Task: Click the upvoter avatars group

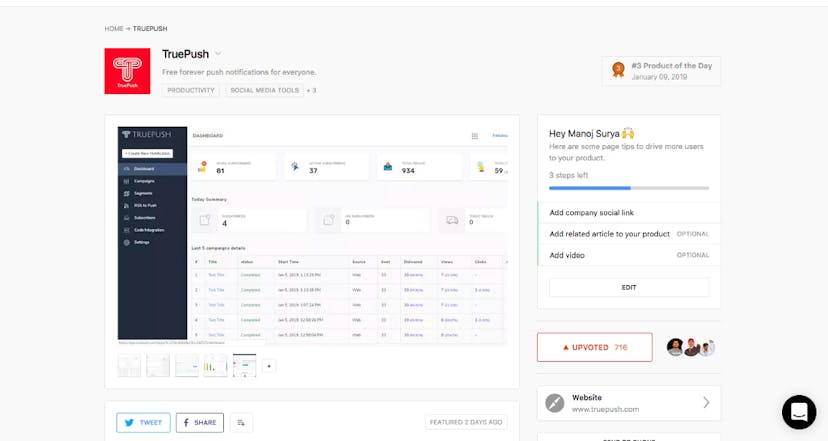Action: (691, 347)
